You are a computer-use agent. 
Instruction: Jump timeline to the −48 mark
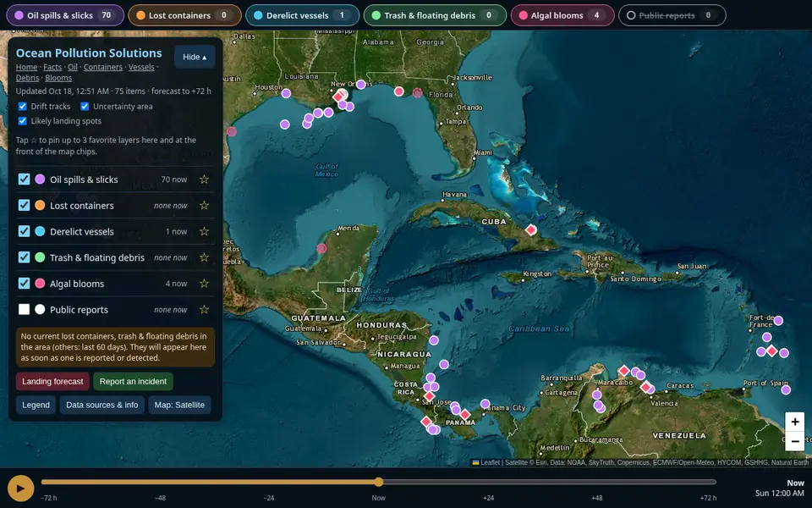160,498
